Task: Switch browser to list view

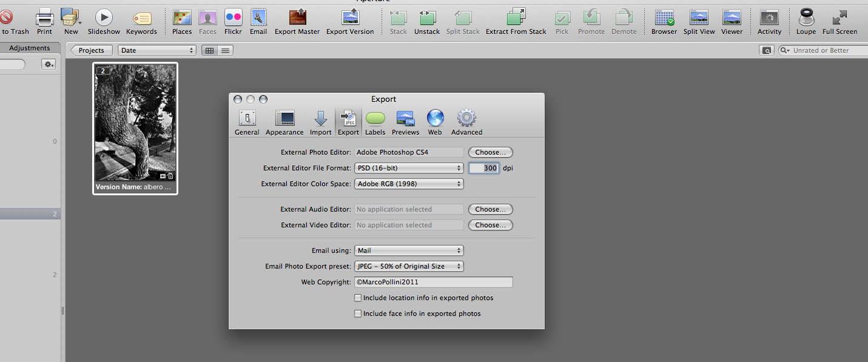Action: [x=226, y=50]
